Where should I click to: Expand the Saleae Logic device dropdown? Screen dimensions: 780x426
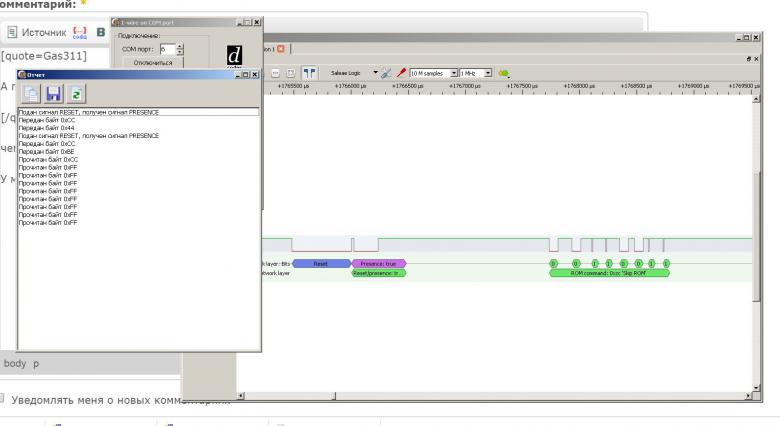tap(376, 72)
